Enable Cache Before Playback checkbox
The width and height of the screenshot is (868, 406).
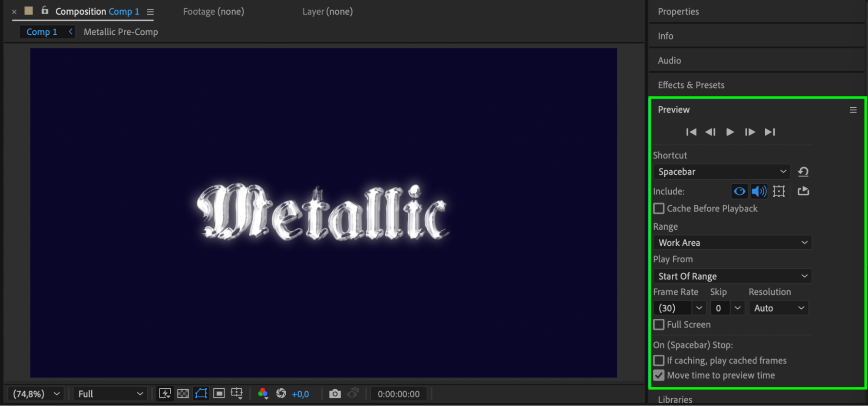(659, 209)
